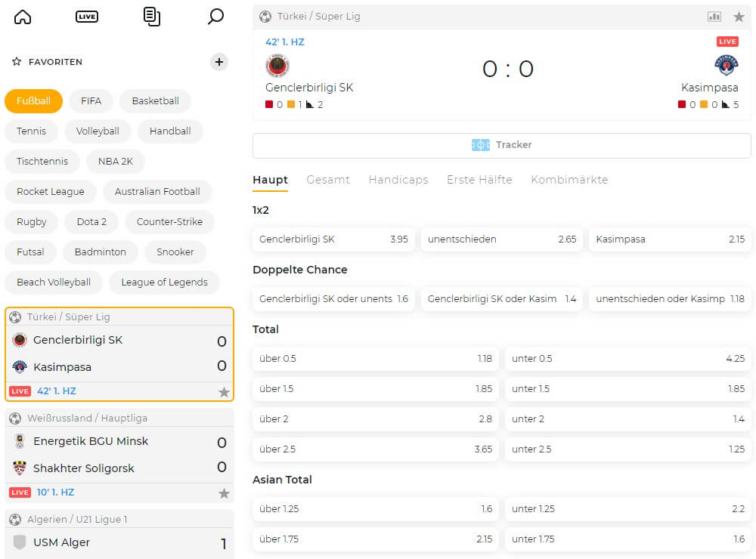The height and width of the screenshot is (559, 756).
Task: Open the Weißrussland / Hauptliga league link
Action: (87, 418)
